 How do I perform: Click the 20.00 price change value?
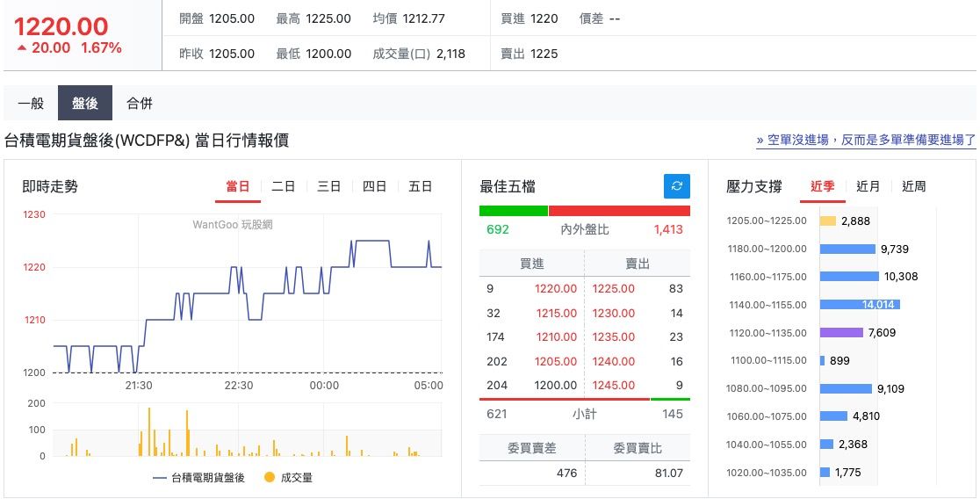click(x=51, y=47)
